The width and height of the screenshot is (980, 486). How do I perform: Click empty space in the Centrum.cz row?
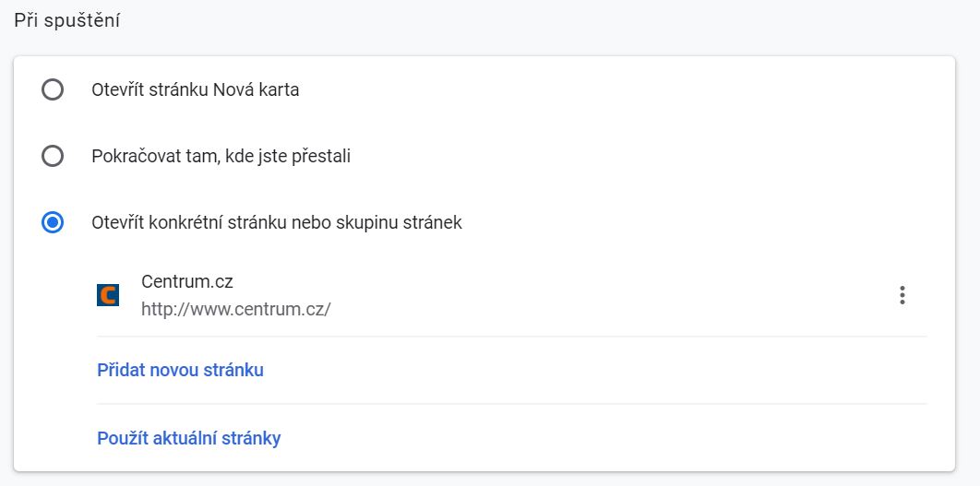(600, 295)
